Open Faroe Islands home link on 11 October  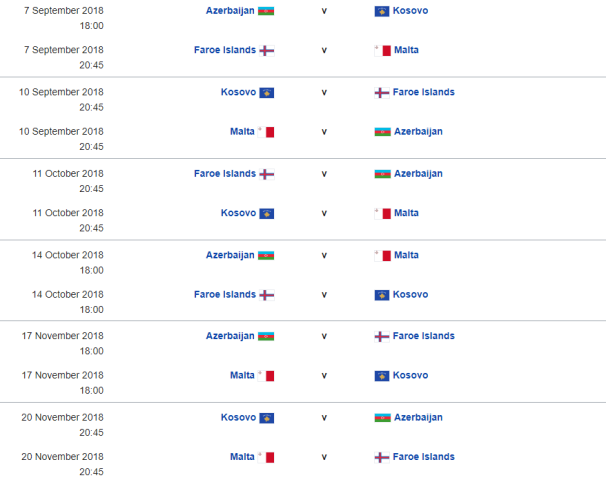[x=225, y=173]
